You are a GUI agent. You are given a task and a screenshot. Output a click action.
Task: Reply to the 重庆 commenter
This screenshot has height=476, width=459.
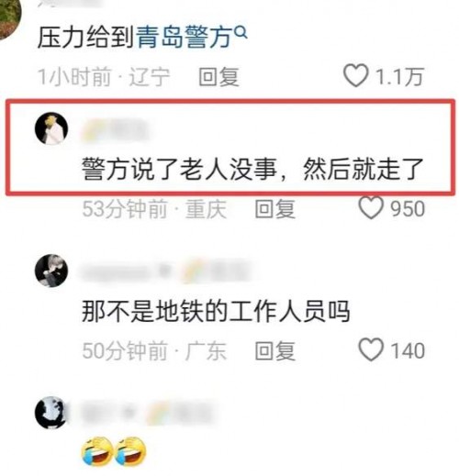tap(275, 209)
